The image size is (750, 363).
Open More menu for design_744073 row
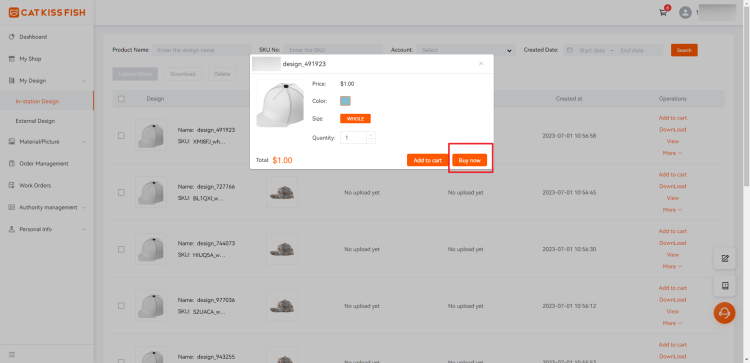coord(672,266)
